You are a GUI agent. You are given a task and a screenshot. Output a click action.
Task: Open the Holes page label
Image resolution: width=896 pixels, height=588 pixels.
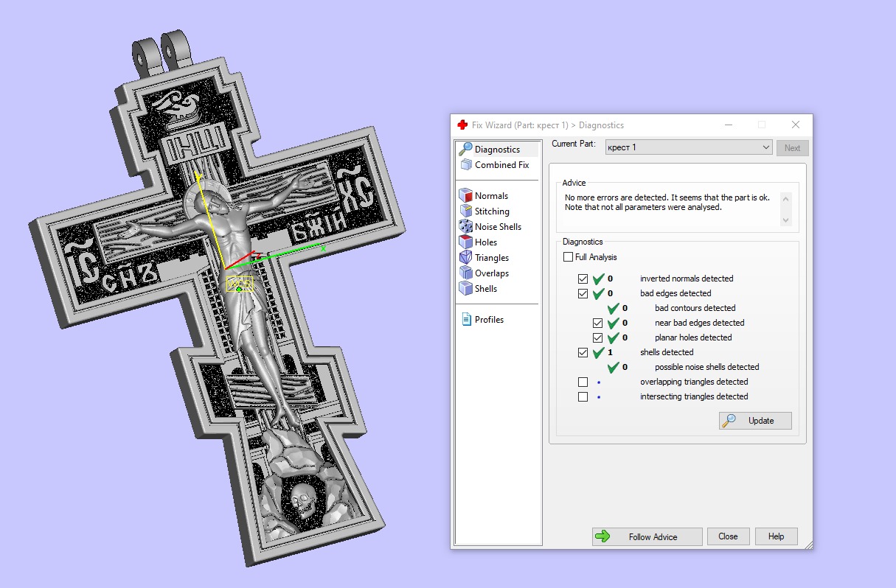point(486,242)
